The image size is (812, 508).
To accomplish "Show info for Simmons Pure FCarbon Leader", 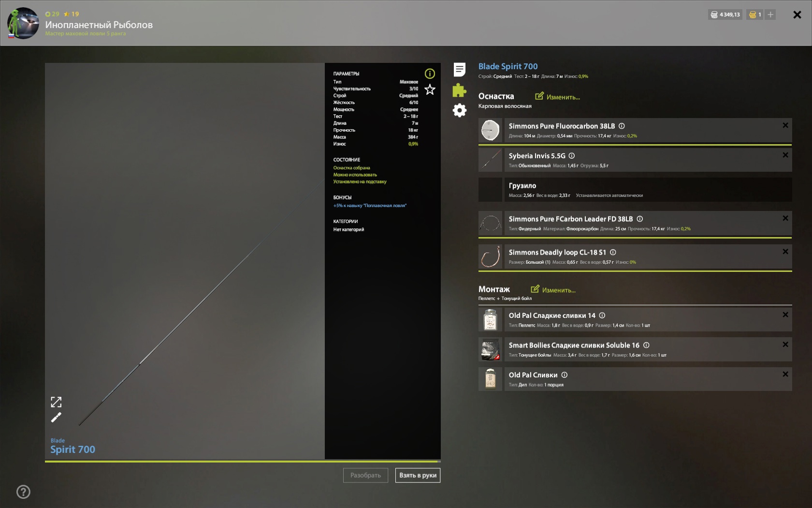I will [x=639, y=219].
